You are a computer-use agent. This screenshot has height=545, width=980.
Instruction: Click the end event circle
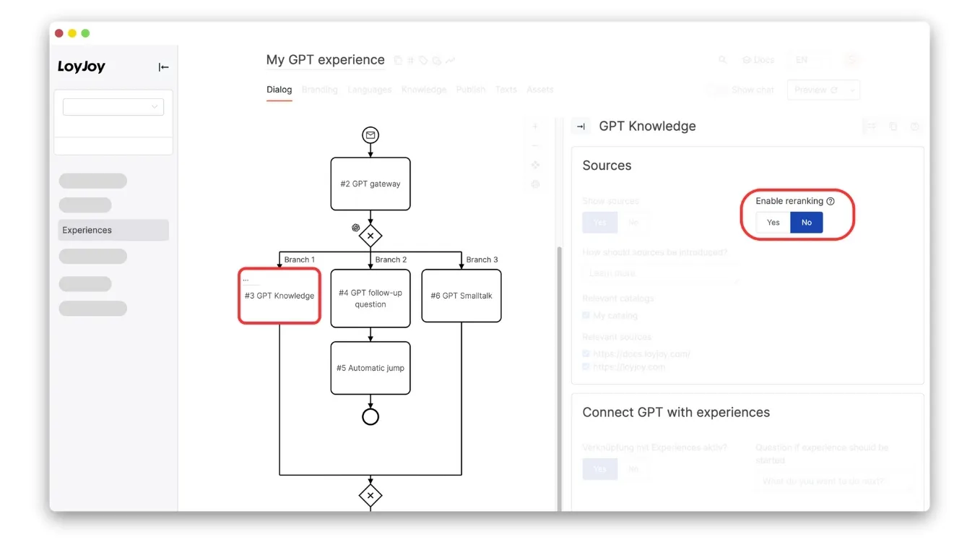pyautogui.click(x=370, y=416)
